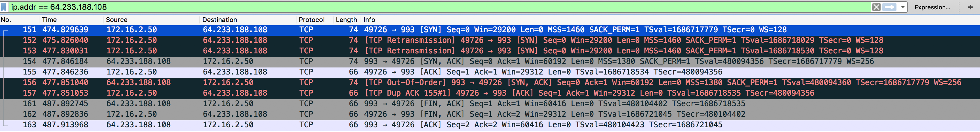Open the Expression… dialog
The height and width of the screenshot is (132, 980).
tap(932, 7)
